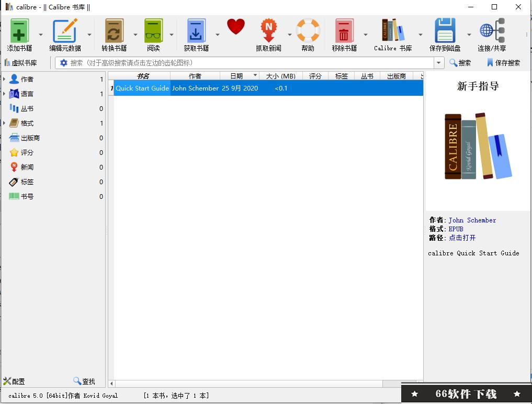Sort by the 评分 column header

coord(315,76)
